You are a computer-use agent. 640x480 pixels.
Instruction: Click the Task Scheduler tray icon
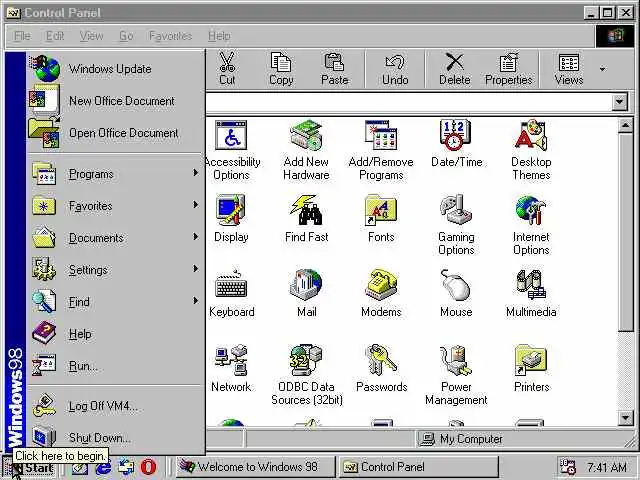tap(567, 467)
